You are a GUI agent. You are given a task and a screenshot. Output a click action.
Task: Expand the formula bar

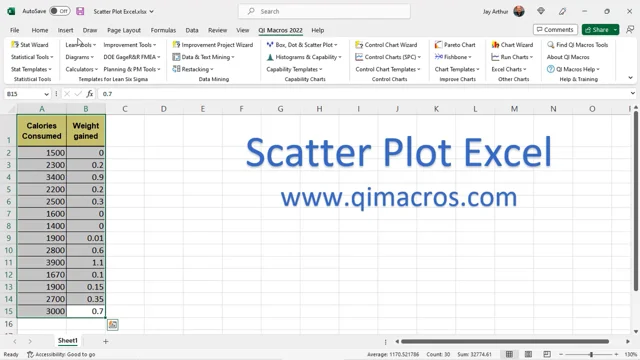click(x=632, y=93)
